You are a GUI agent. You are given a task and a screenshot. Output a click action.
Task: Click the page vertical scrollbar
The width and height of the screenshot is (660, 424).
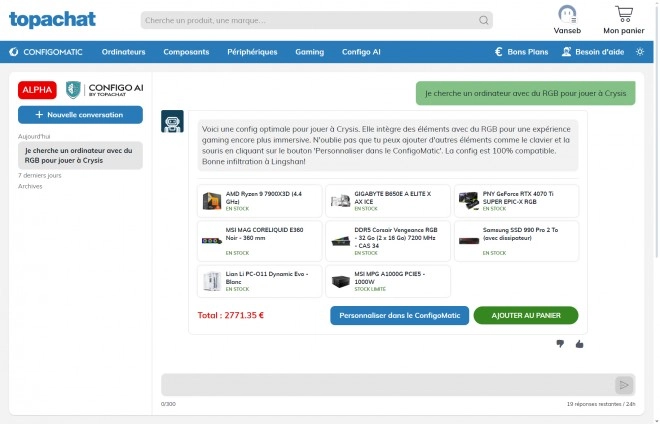(x=656, y=131)
